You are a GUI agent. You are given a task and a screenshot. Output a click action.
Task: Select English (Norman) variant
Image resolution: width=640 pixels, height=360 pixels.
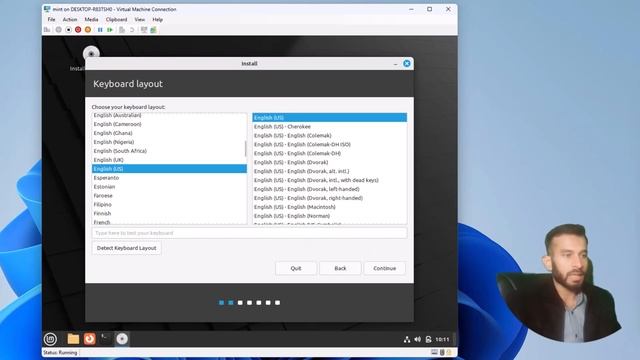coord(329,216)
